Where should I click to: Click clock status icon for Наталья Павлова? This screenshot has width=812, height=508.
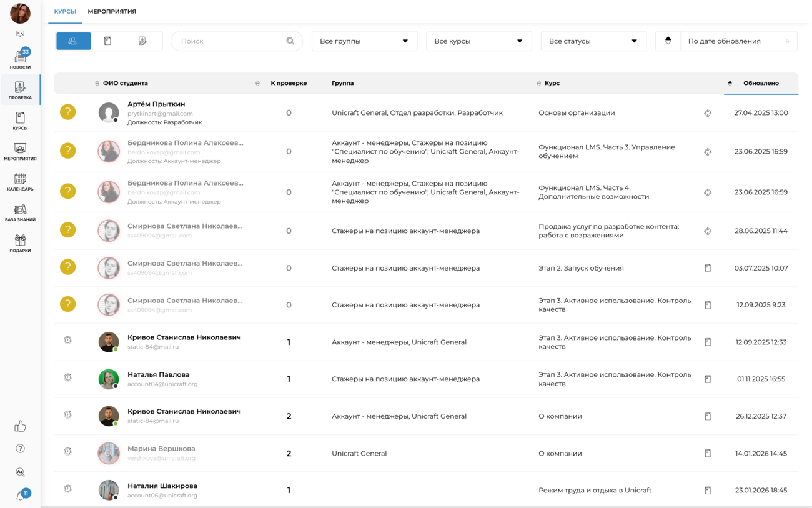tap(67, 377)
